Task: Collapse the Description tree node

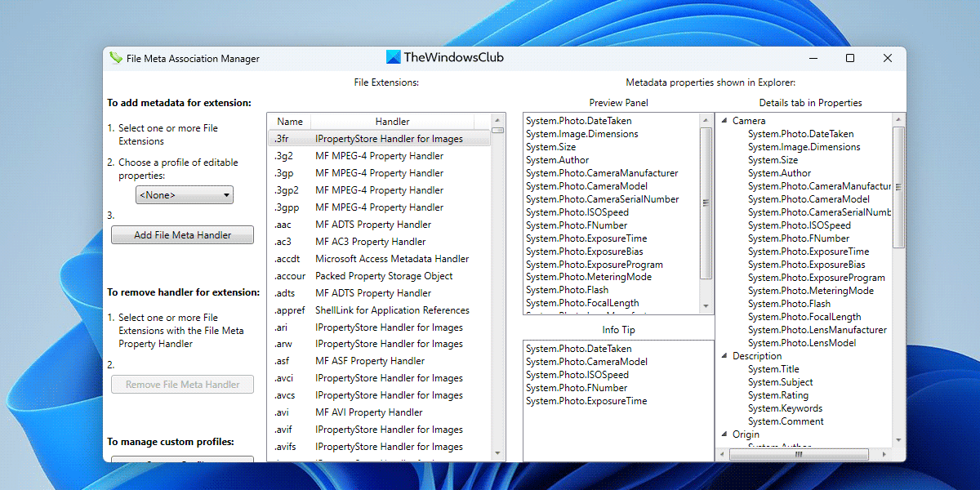Action: coord(724,356)
